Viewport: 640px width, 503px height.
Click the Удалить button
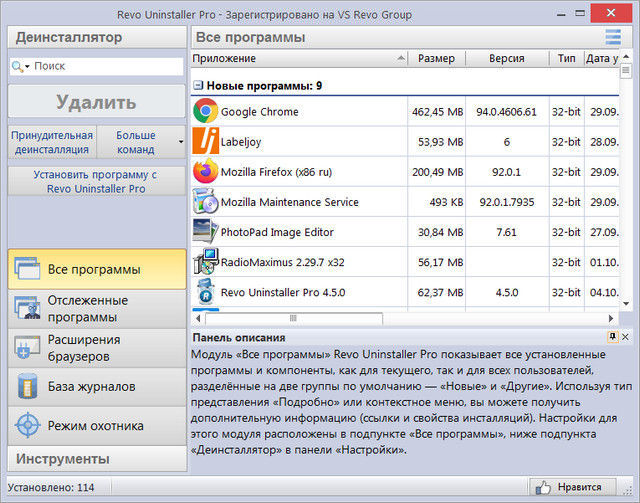click(96, 102)
